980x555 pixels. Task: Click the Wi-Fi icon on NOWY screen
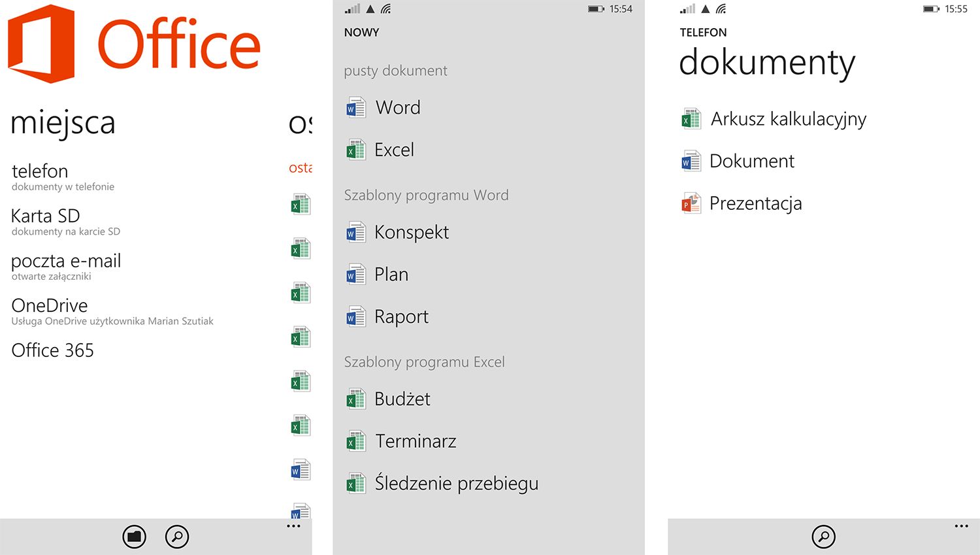(x=386, y=9)
